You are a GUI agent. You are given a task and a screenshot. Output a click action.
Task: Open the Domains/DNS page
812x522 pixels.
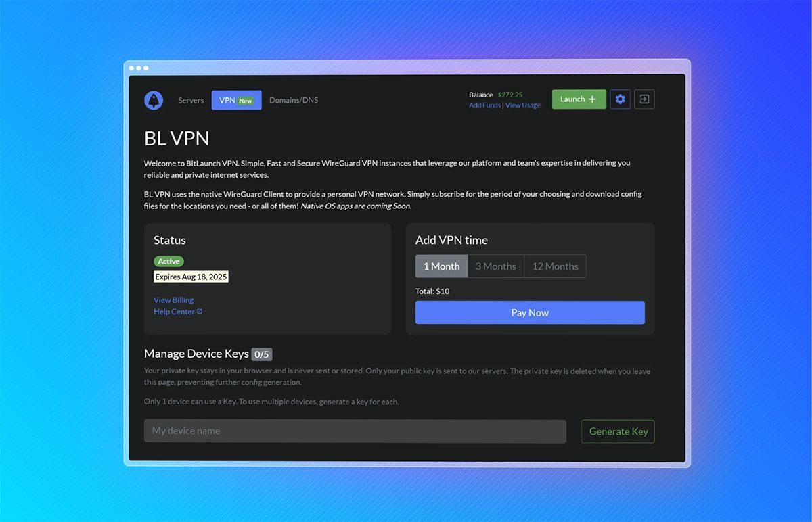click(x=294, y=100)
